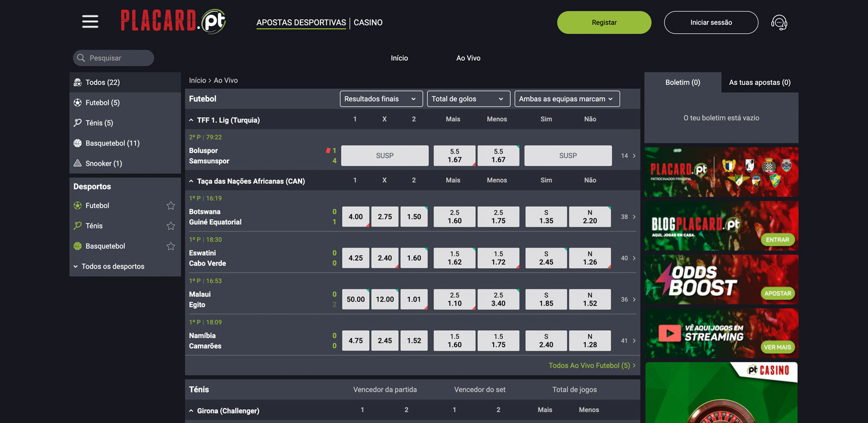The image size is (868, 423).
Task: Open the Total de golos dropdown
Action: click(x=468, y=99)
